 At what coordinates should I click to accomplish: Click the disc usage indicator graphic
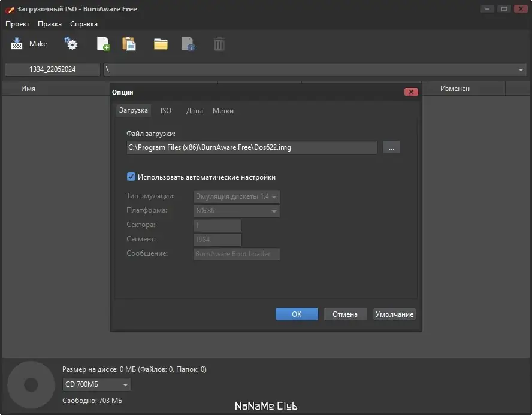tap(31, 385)
